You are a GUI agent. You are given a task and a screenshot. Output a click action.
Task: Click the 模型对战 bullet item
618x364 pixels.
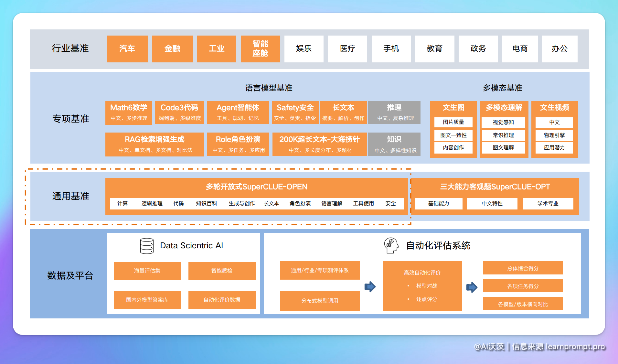point(427,286)
